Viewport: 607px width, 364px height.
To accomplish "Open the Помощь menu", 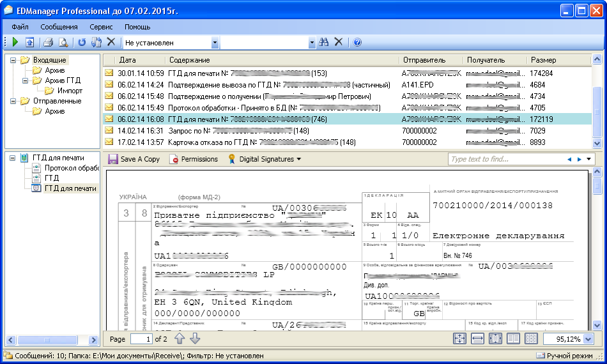I will tap(137, 27).
